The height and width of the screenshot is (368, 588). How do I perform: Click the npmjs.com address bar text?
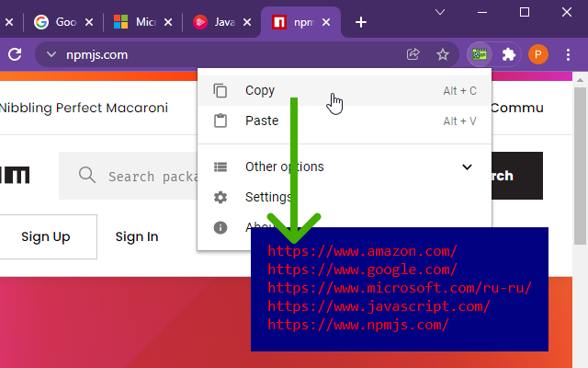(96, 55)
